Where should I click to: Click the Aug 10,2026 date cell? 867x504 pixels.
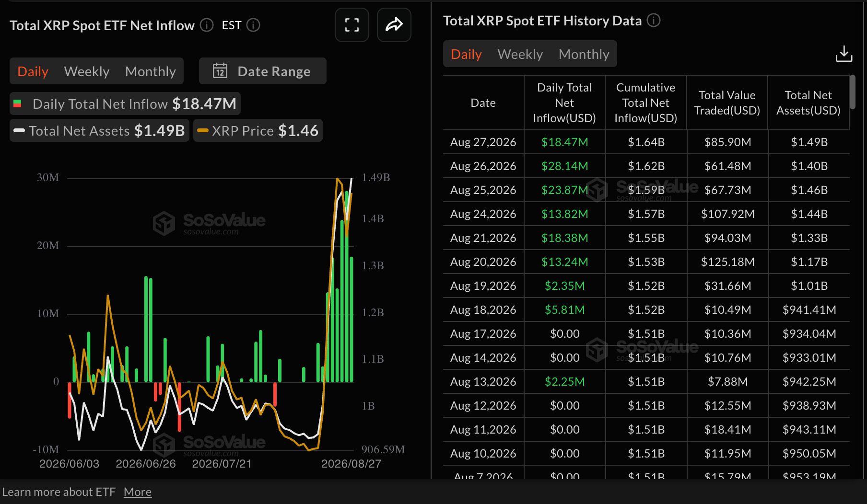(x=483, y=453)
